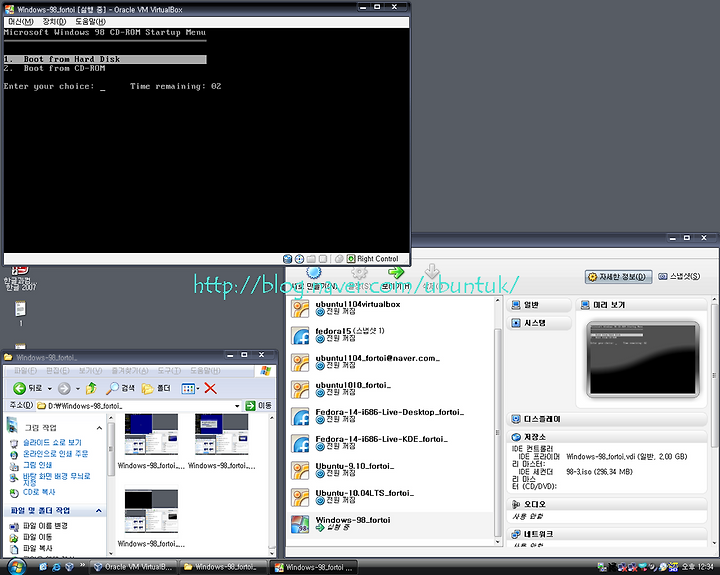This screenshot has height=575, width=720.
Task: Click the copy to CD (CD로 복사) link
Action: click(39, 492)
